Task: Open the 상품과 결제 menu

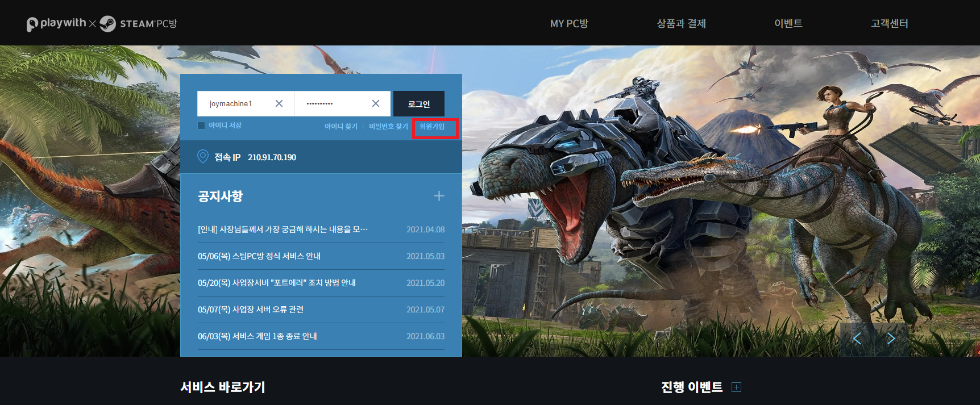Action: (x=682, y=23)
